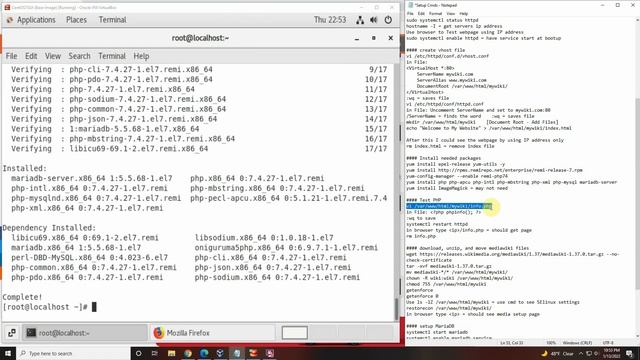Screen dimensions: 640x360
Task: Click the network connection icon in GNOME panel
Action: point(360,20)
